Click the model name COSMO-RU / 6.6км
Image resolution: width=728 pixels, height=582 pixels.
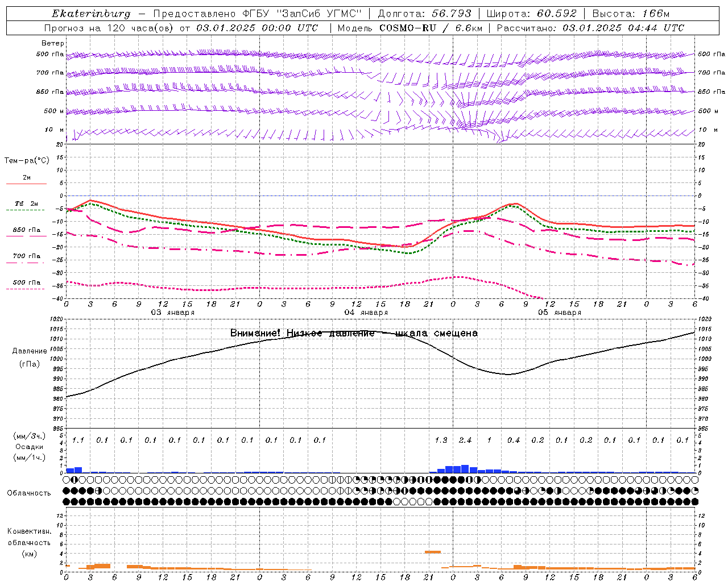(431, 28)
